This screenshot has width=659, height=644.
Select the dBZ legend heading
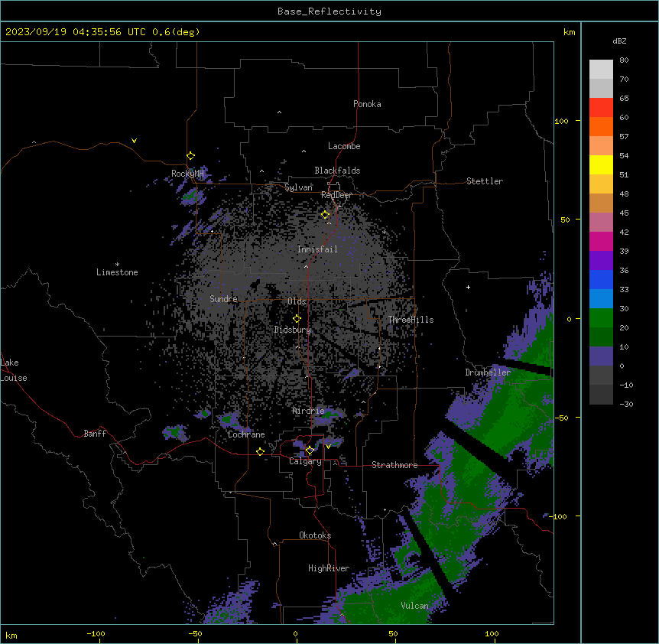[619, 41]
